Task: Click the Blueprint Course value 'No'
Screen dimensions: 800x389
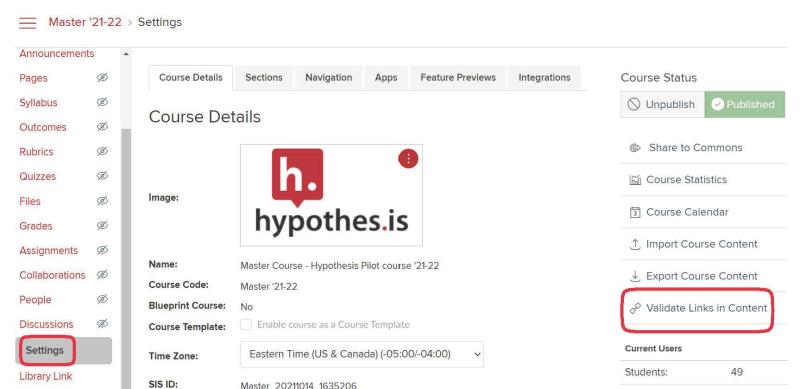Action: 246,307
